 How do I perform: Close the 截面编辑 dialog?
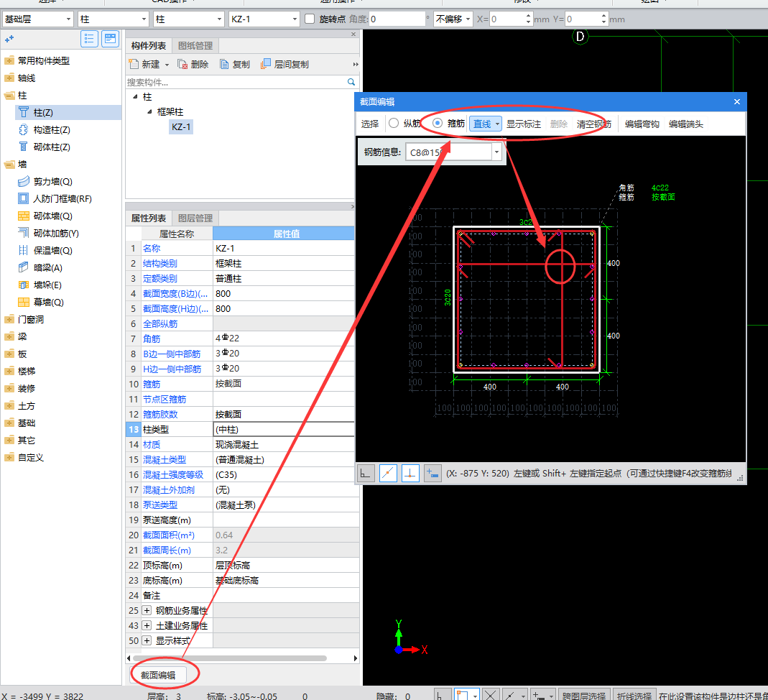pos(736,102)
